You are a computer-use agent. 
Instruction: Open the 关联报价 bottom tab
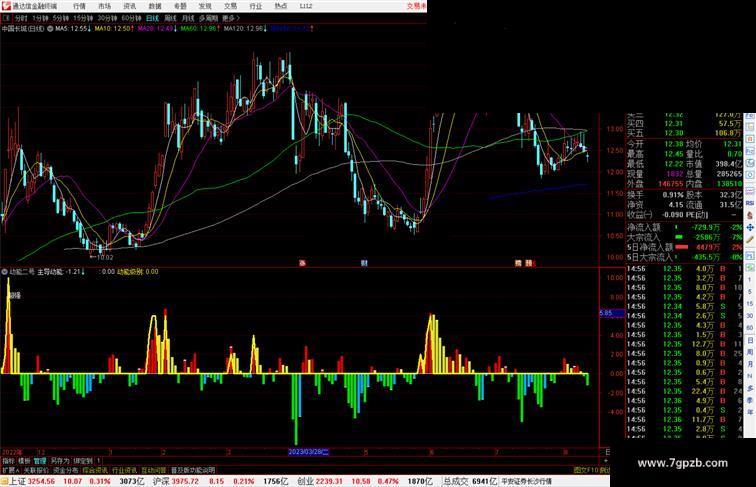pos(36,470)
